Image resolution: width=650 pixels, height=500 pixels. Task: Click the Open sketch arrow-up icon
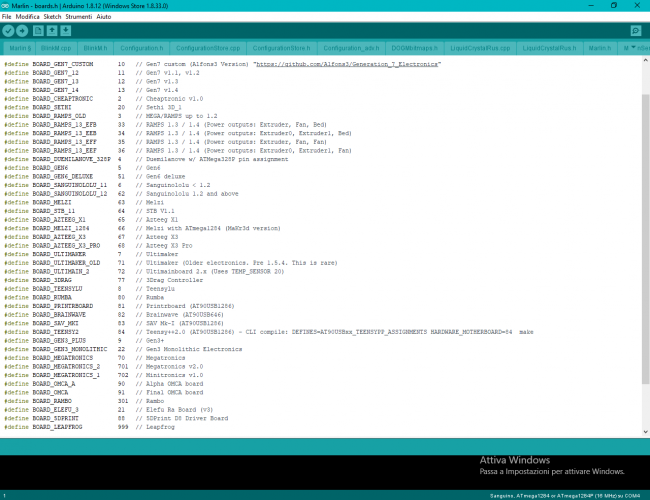click(51, 31)
